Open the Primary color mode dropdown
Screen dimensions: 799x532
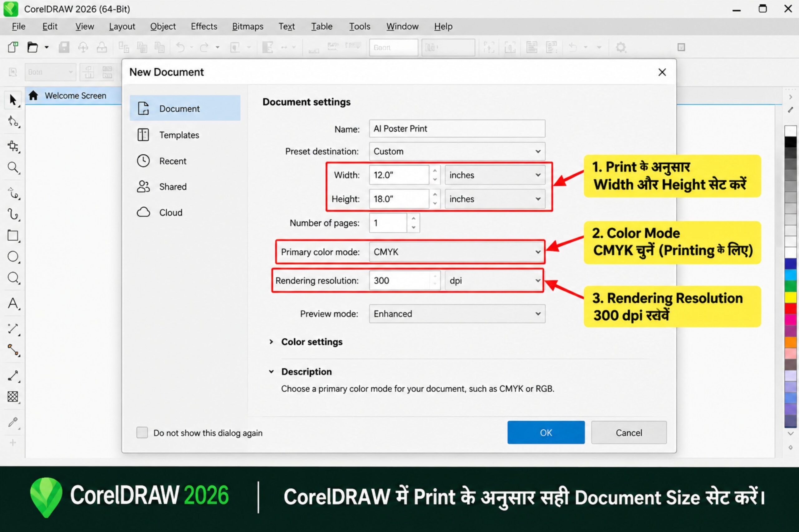pyautogui.click(x=457, y=252)
